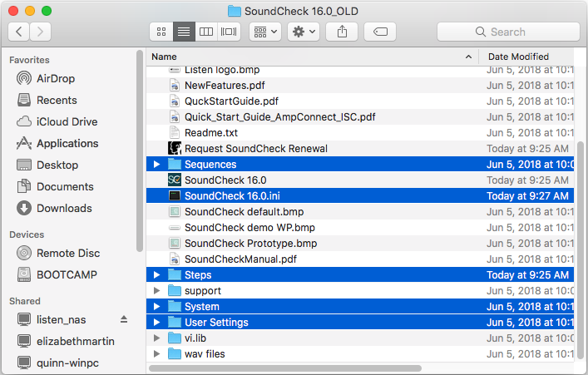
Task: Open iCloud Drive in the sidebar
Action: [x=57, y=122]
